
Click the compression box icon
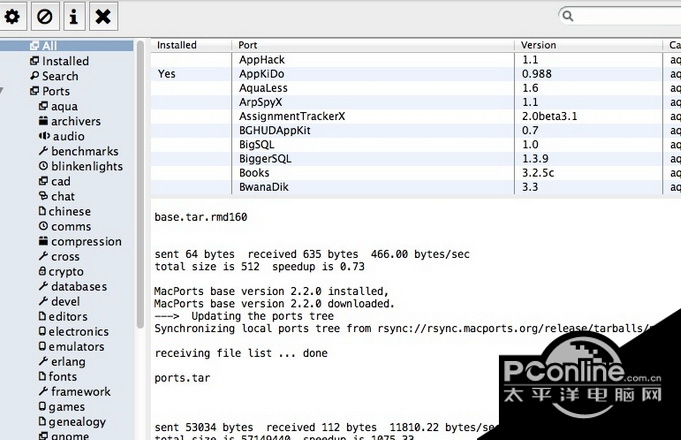43,241
